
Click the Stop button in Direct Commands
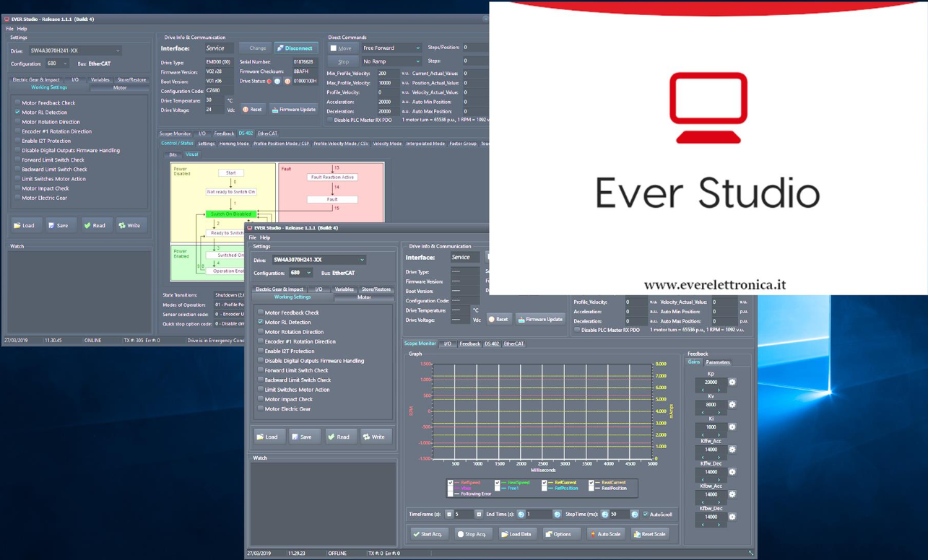coord(343,61)
